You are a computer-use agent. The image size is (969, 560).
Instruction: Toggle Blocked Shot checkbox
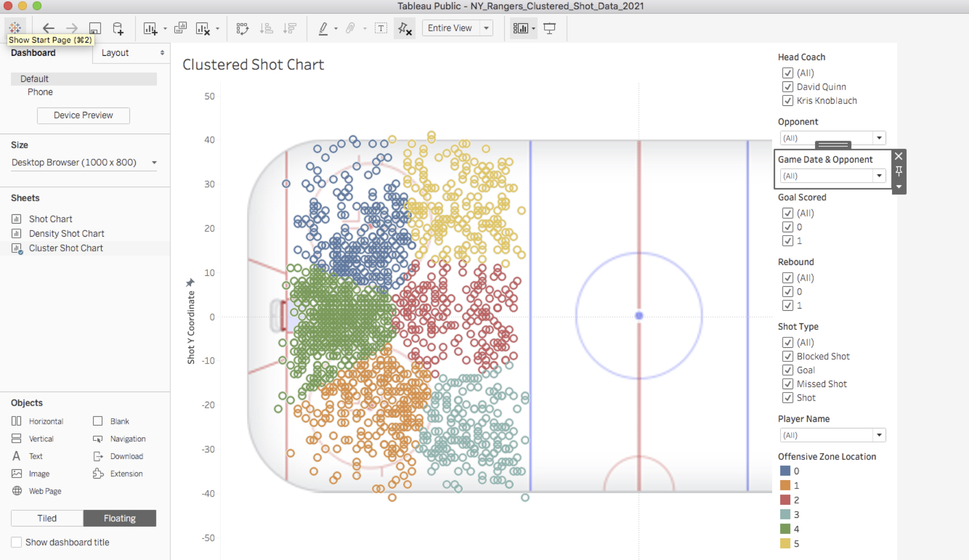(x=788, y=356)
